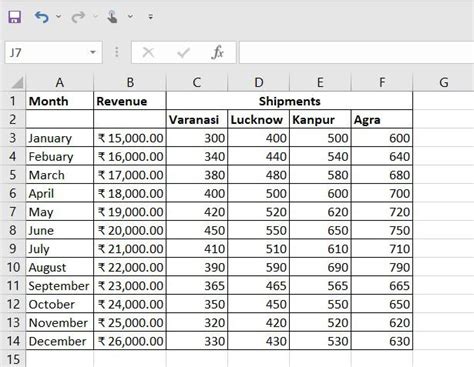Click the April cell
The width and height of the screenshot is (474, 367).
(x=60, y=193)
